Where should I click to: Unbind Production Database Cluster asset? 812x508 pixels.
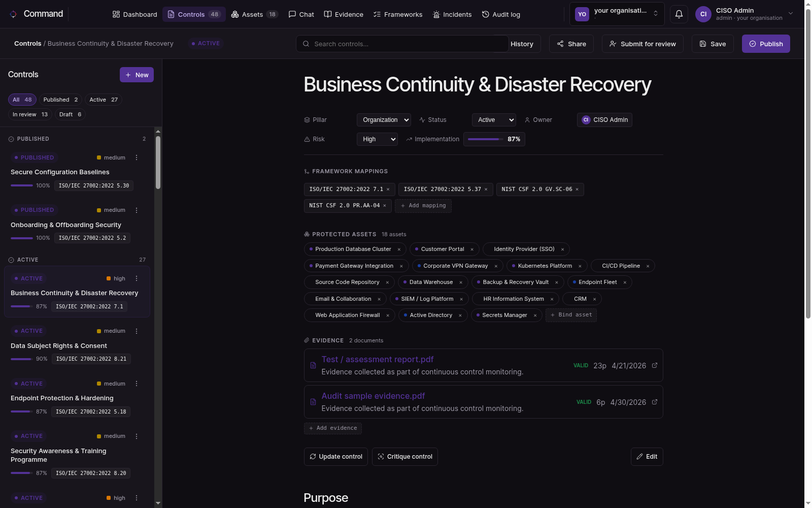[x=399, y=249]
